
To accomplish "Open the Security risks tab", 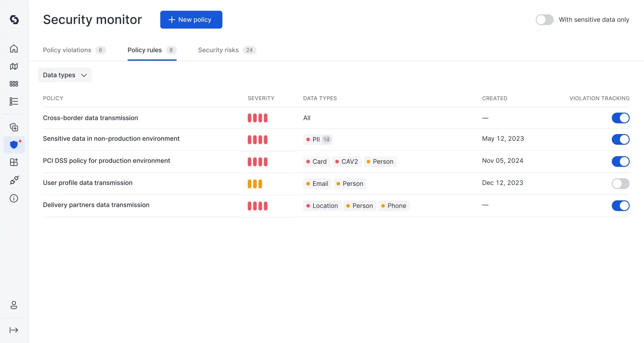I will click(218, 50).
